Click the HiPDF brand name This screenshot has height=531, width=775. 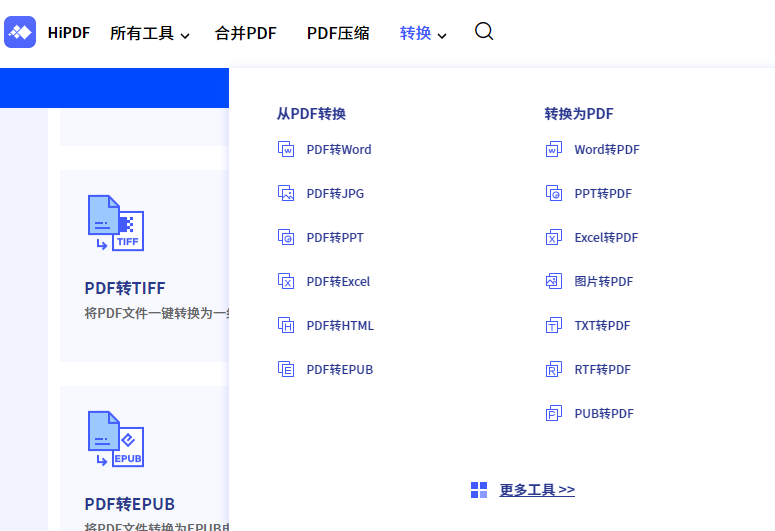[x=69, y=33]
